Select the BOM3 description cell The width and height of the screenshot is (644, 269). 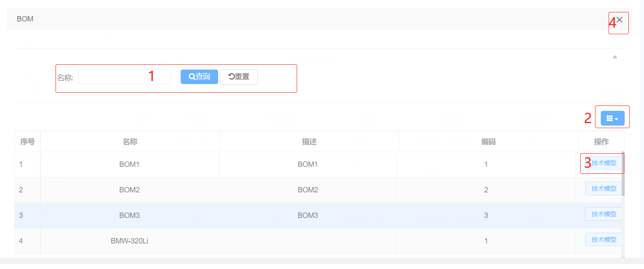coord(308,215)
